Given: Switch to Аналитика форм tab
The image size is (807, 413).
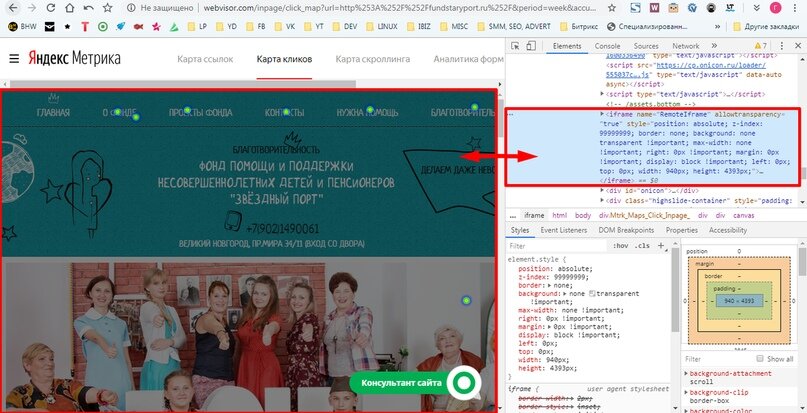Looking at the screenshot, I should 468,59.
